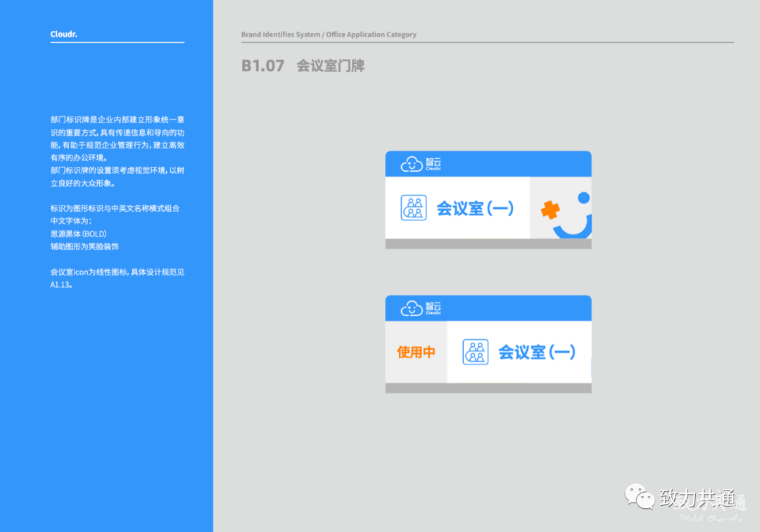
Task: Select the meeting room people icon on lower sign
Action: point(476,352)
